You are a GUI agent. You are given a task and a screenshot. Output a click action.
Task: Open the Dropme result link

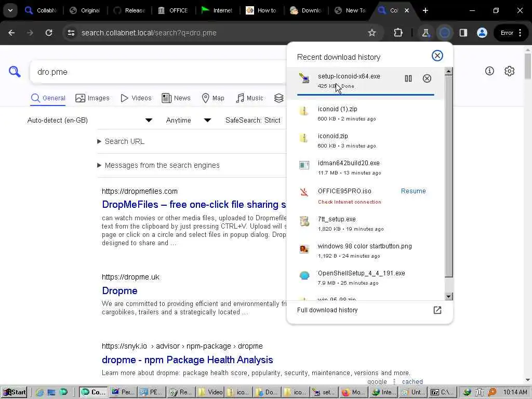tap(119, 291)
